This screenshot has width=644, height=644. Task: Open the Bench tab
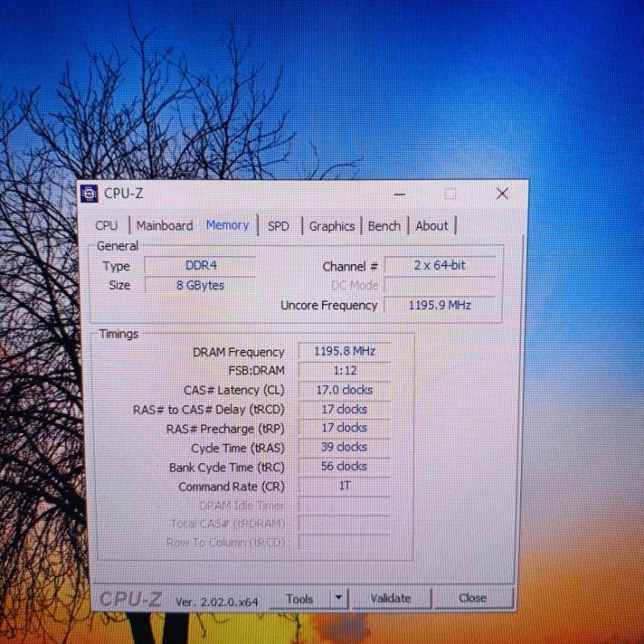click(384, 226)
